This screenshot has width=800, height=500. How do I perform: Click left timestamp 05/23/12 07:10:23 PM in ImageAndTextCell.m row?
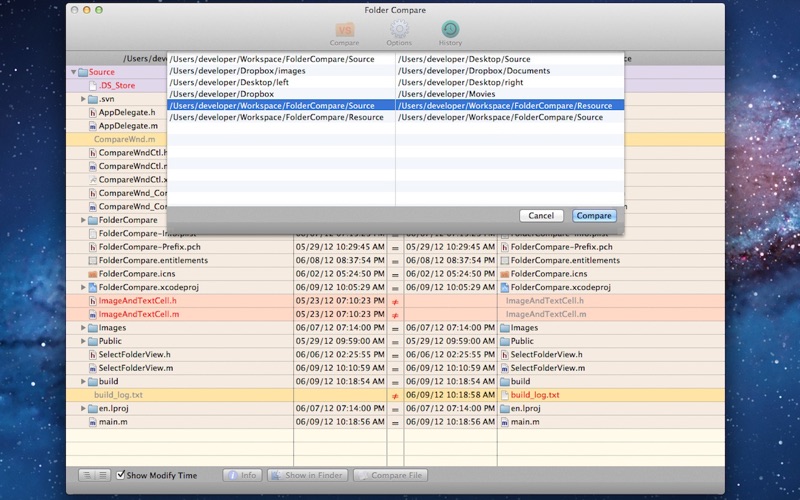click(340, 314)
